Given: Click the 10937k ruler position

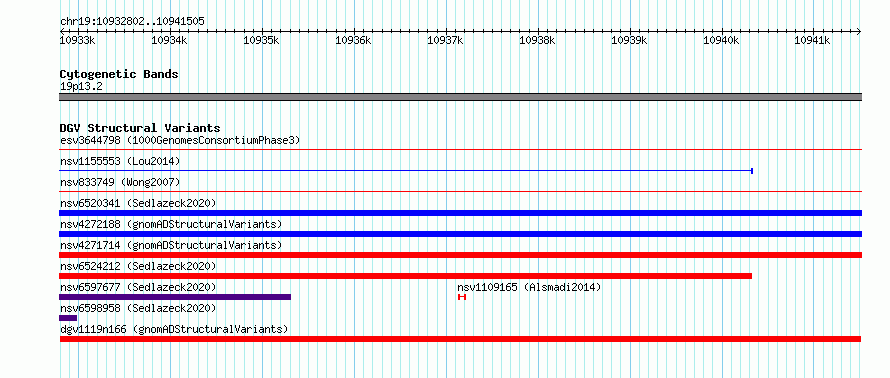Looking at the screenshot, I should click(445, 40).
